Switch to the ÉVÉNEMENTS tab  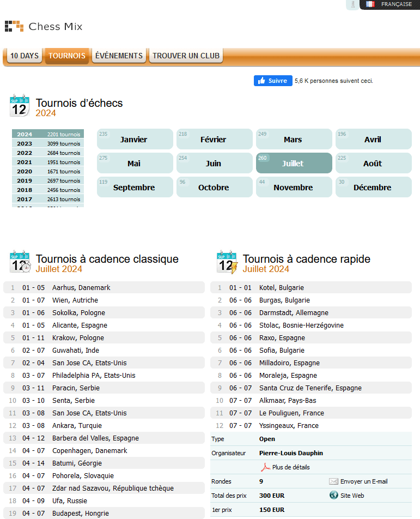coord(119,56)
